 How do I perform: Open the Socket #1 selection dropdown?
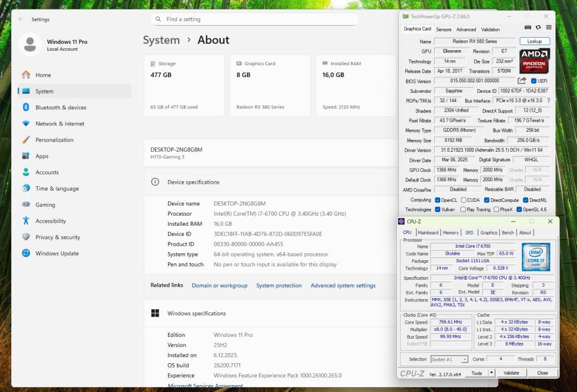pyautogui.click(x=449, y=359)
